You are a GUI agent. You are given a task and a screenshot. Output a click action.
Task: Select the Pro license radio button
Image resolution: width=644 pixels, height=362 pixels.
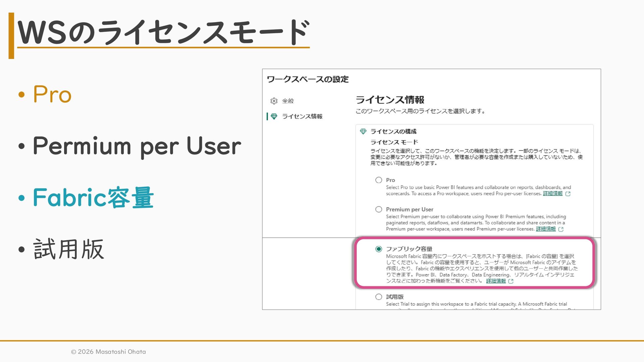[379, 180]
